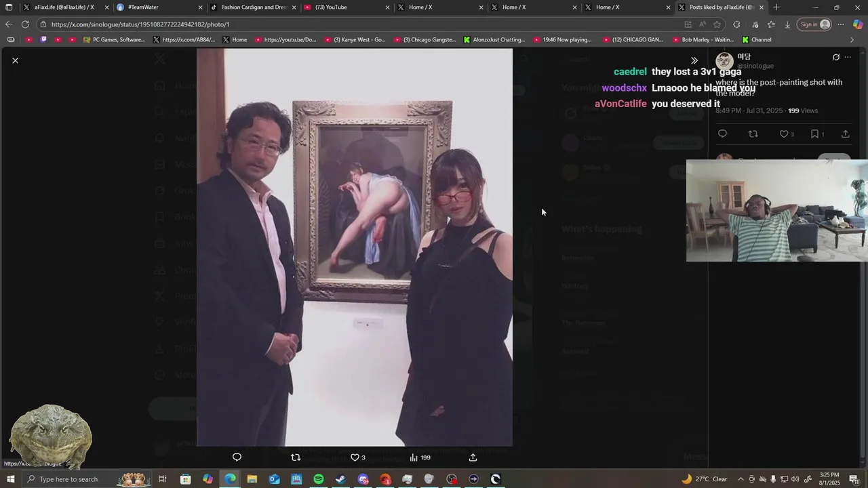Open Spotify from the taskbar
868x488 pixels.
point(319,479)
